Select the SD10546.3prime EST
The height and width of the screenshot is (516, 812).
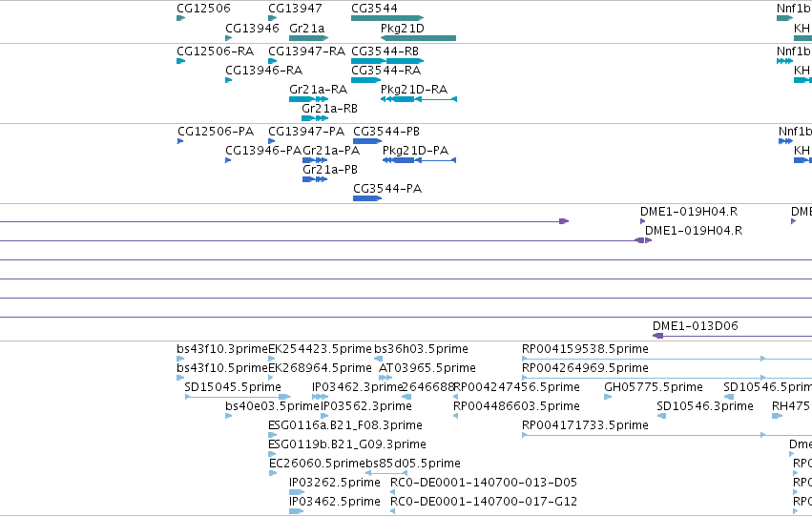coord(661,416)
